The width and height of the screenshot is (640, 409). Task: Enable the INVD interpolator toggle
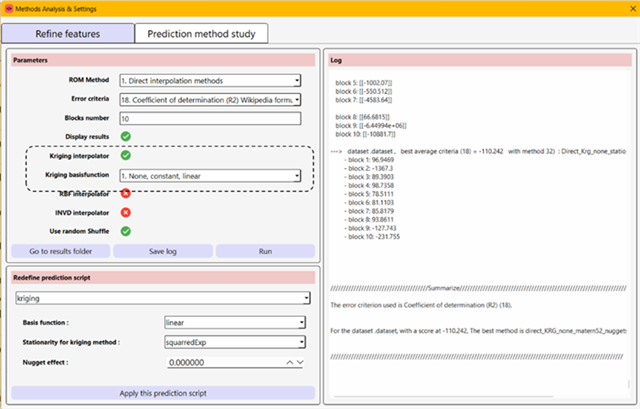click(x=126, y=212)
